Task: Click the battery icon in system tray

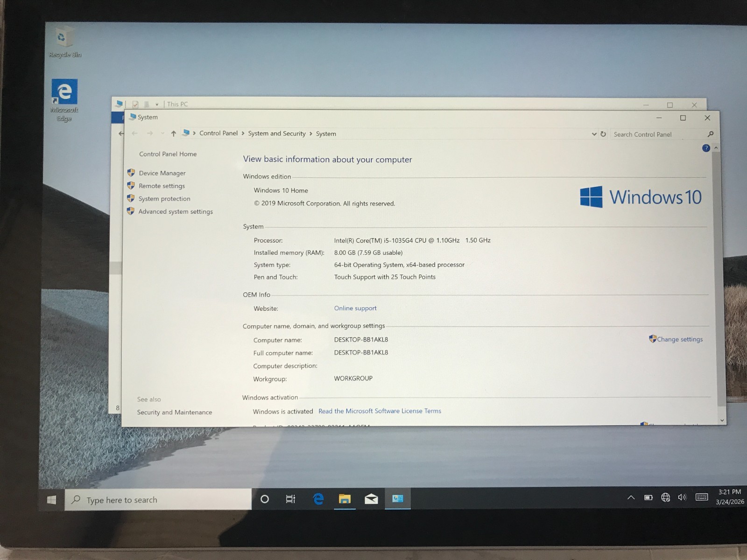Action: [x=648, y=497]
